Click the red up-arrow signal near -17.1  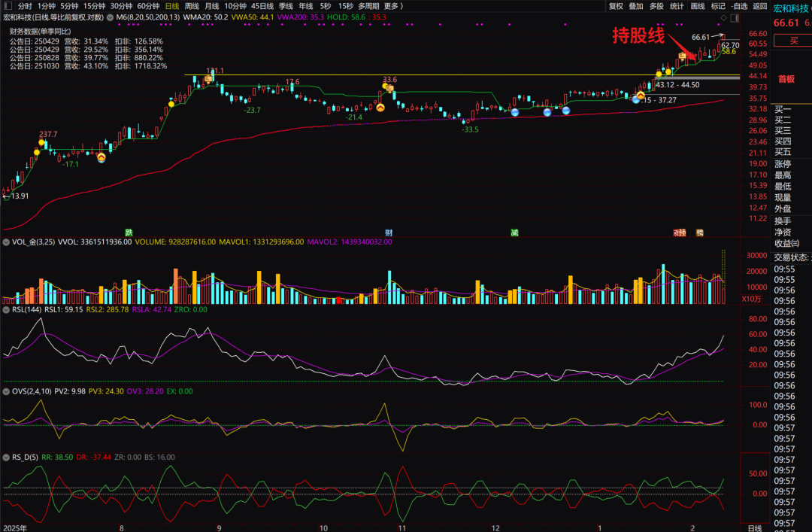point(101,157)
